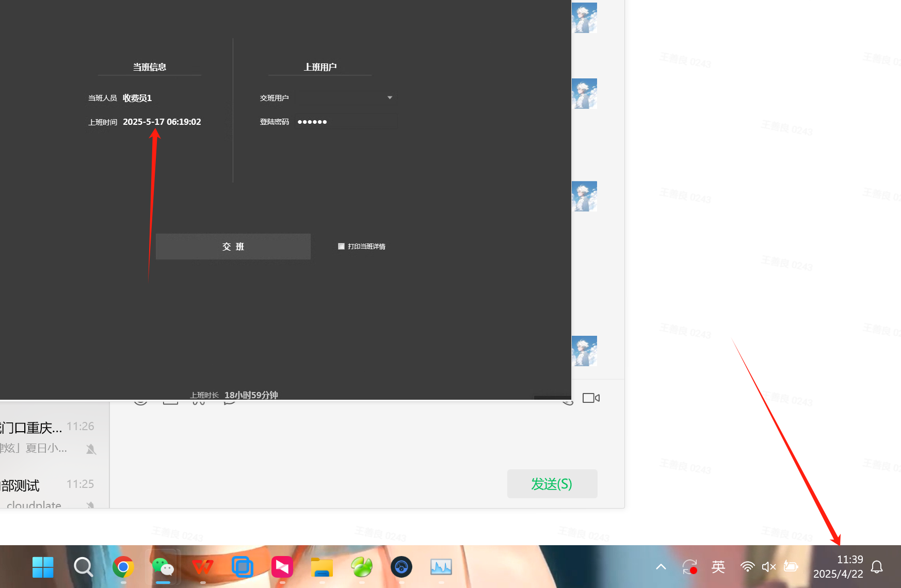The height and width of the screenshot is (588, 901).
Task: Click the 发送(S) send button in WeChat
Action: [x=552, y=484]
